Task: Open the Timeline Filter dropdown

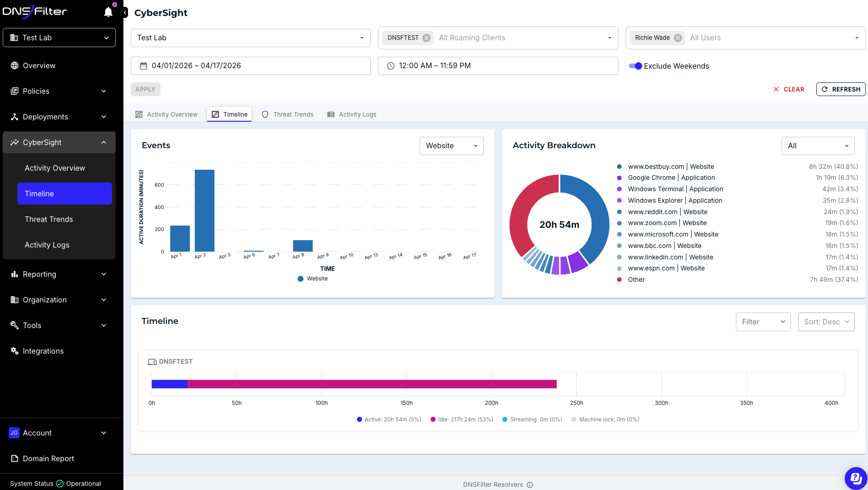Action: [x=763, y=322]
